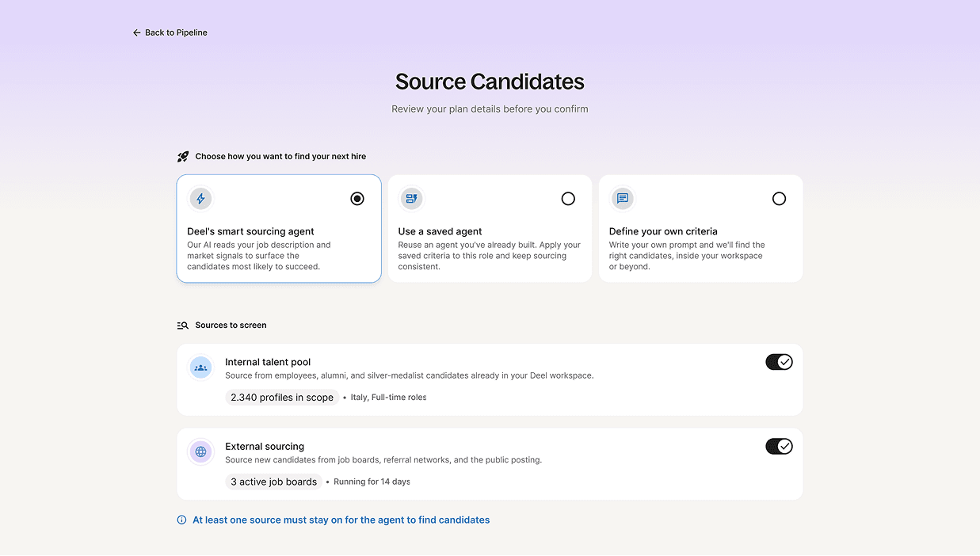The image size is (980, 556).
Task: Click the saved agent card icon
Action: [x=411, y=199]
